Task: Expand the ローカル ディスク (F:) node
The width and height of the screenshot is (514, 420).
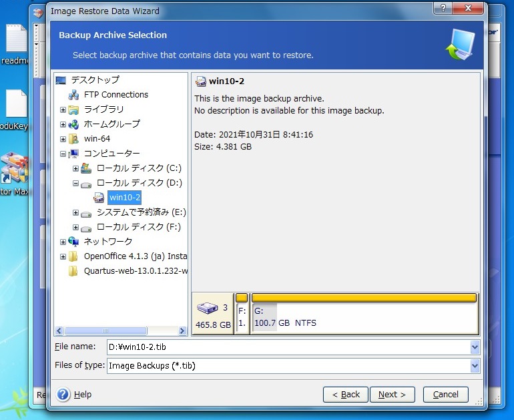Action: pyautogui.click(x=75, y=227)
